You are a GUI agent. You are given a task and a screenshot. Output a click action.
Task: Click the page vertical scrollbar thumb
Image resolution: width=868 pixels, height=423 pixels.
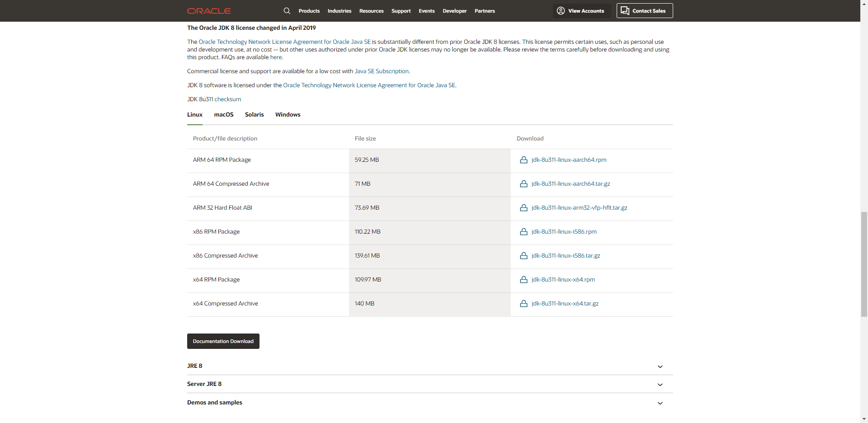point(864,264)
